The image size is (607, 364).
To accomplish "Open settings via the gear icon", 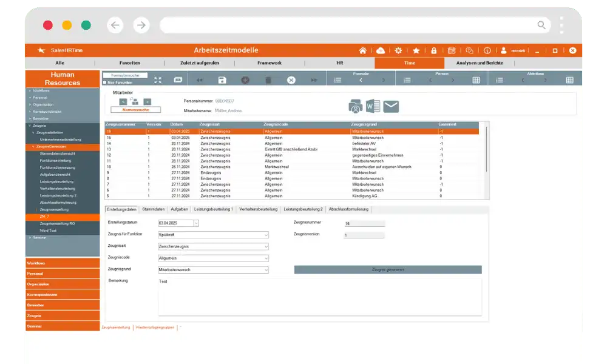I will coord(398,51).
